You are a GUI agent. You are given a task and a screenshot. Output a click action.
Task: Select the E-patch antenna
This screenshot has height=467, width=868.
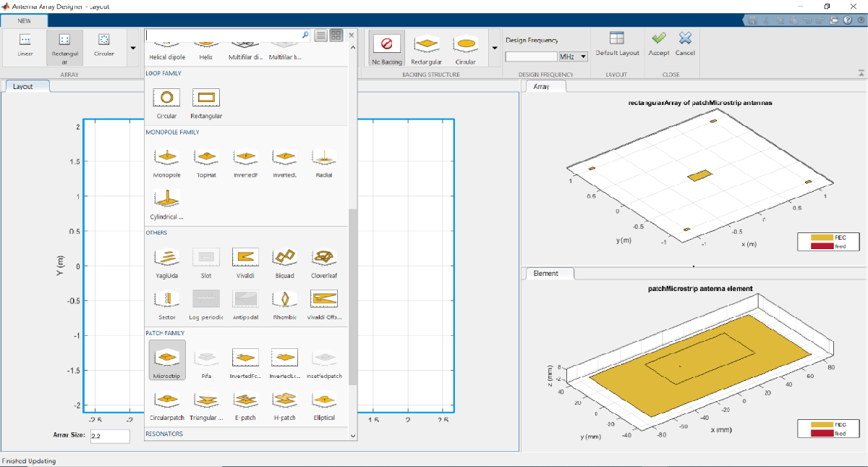(245, 404)
